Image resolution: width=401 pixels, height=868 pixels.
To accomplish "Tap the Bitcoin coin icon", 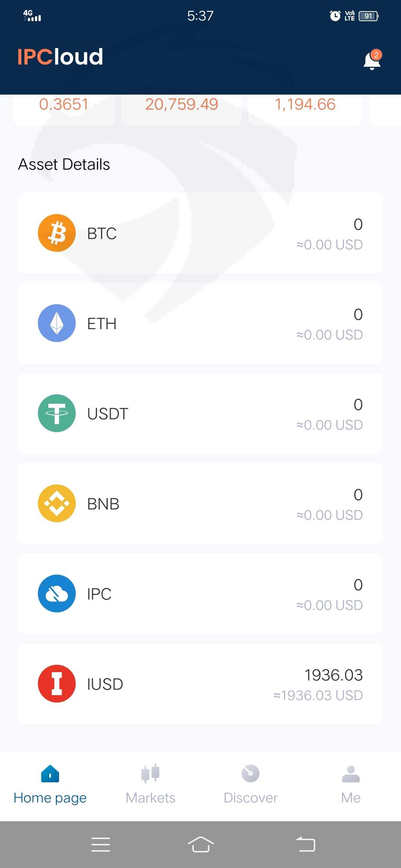I will click(x=57, y=233).
